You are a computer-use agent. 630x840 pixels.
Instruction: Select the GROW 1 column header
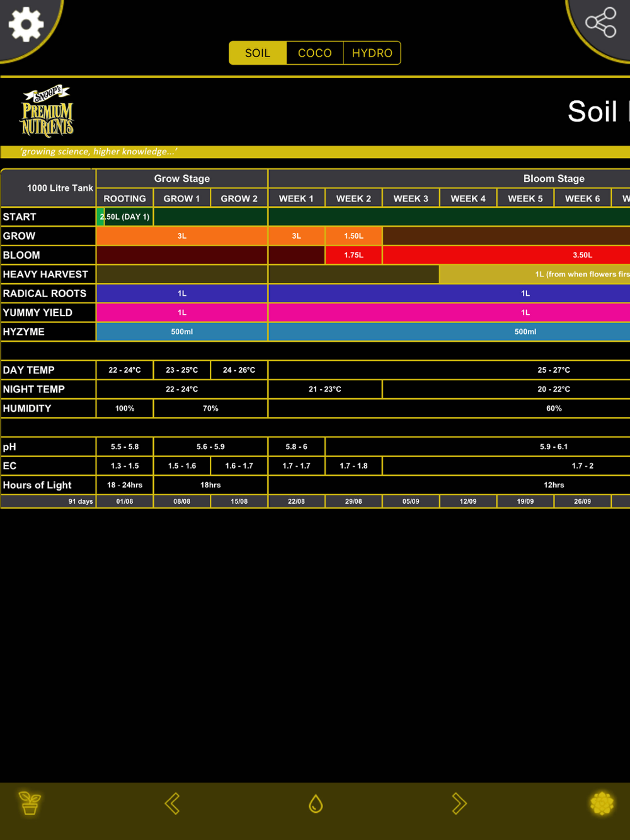[182, 198]
